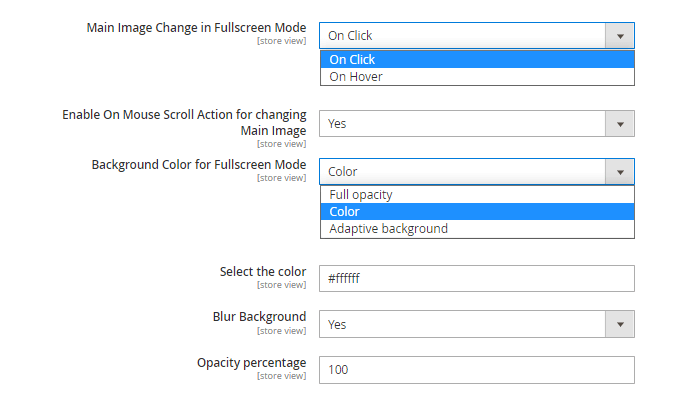Open the Blur Background Yes select

tap(477, 324)
